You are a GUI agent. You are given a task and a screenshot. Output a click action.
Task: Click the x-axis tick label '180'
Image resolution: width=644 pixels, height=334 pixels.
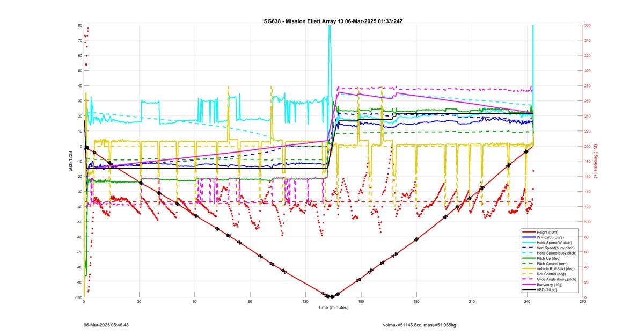(416, 302)
